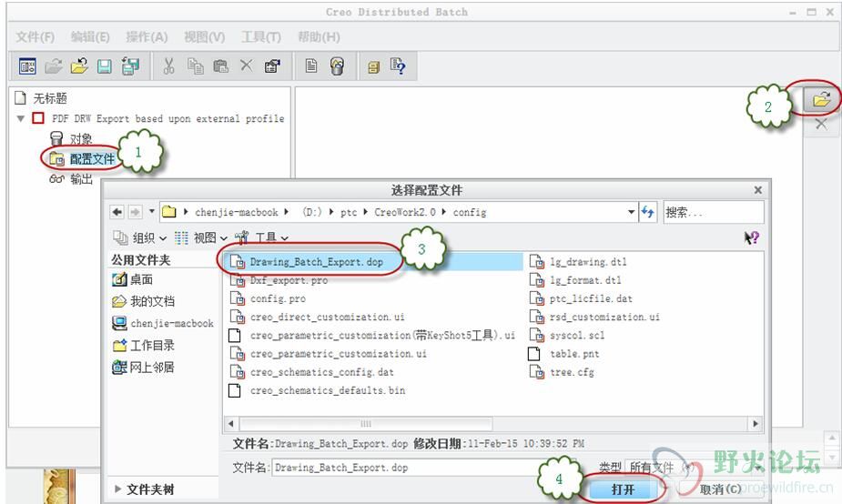Click the document page icon in toolbar

point(311,66)
